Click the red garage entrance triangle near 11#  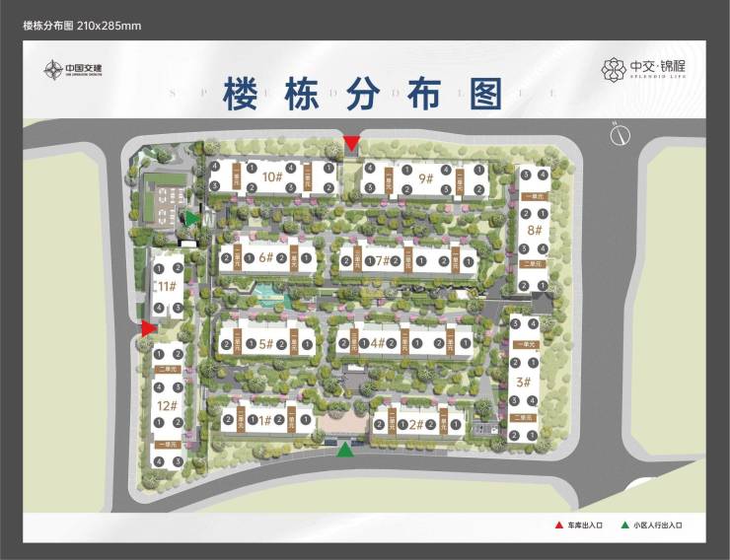[x=149, y=329]
